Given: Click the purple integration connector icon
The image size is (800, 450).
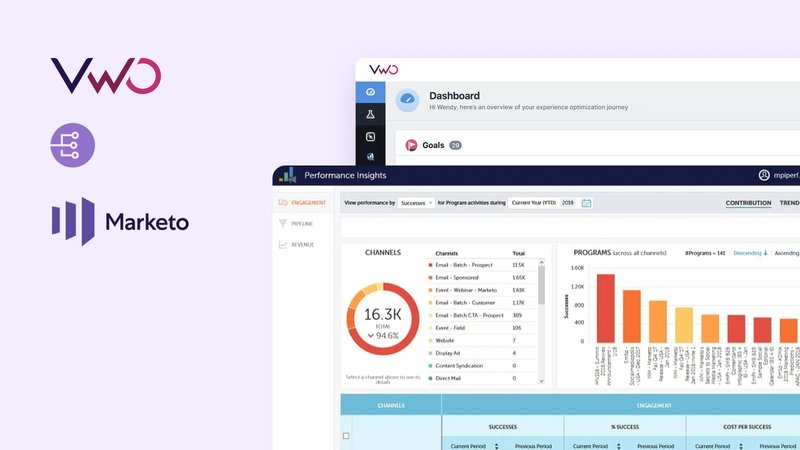Looking at the screenshot, I should 72,145.
